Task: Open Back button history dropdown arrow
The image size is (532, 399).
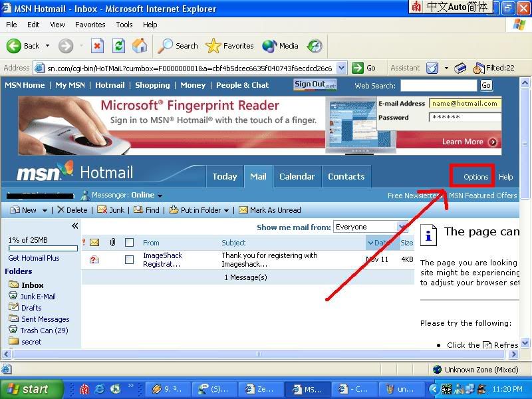Action: pyautogui.click(x=47, y=46)
